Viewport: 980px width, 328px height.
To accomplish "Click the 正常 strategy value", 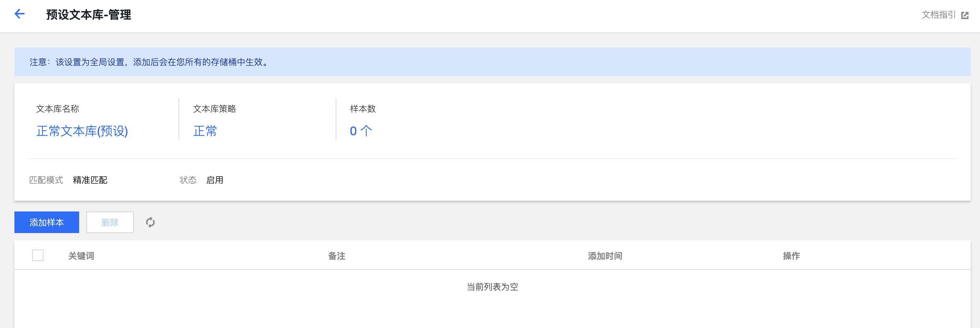I will coord(205,131).
